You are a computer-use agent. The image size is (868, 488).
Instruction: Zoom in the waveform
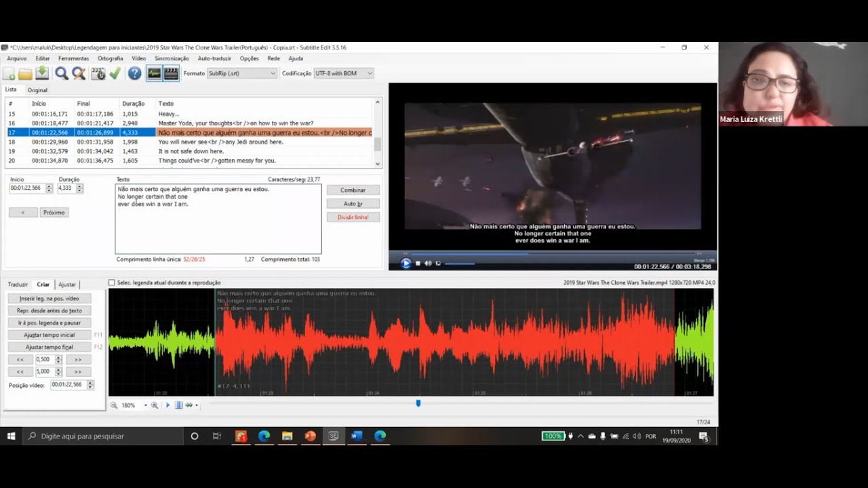coord(155,405)
